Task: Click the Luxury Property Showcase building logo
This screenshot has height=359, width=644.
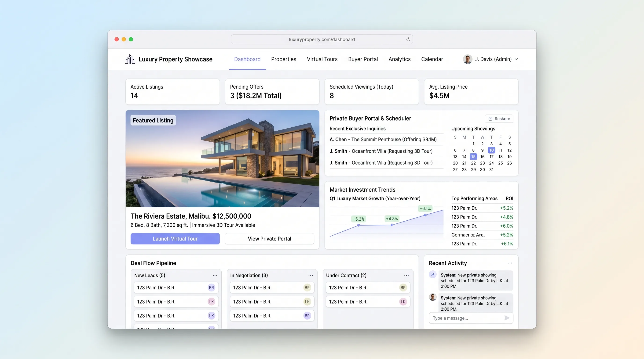Action: tap(130, 59)
